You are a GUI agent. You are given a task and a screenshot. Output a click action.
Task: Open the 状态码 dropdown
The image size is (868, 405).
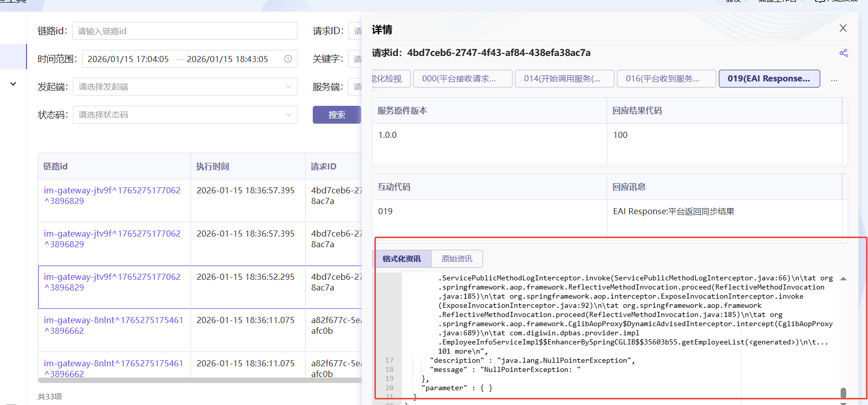185,115
